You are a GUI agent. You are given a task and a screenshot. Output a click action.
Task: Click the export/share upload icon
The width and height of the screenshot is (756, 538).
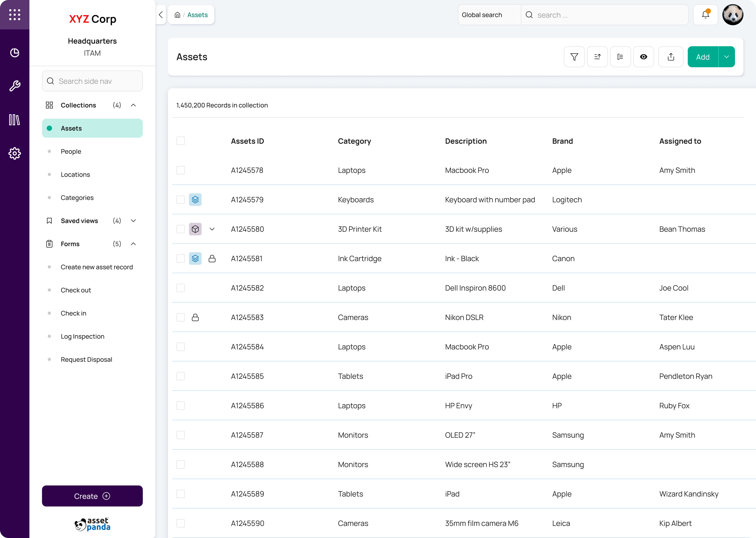pos(671,57)
